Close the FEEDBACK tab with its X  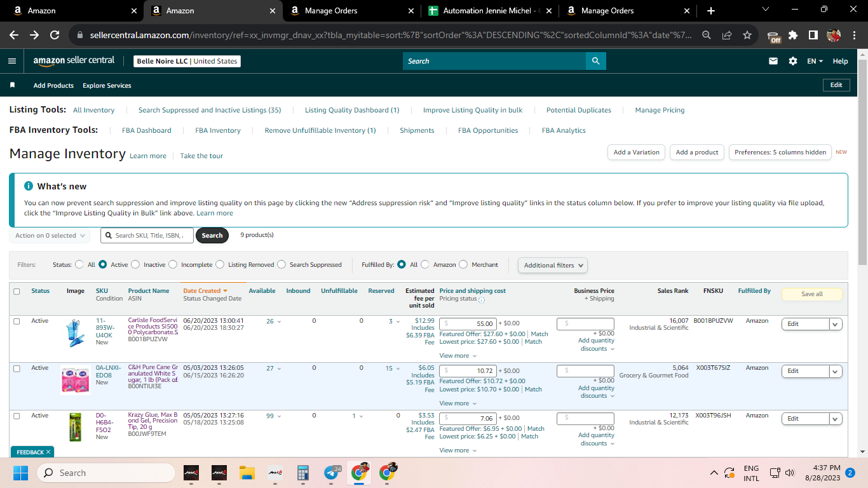pos(48,452)
